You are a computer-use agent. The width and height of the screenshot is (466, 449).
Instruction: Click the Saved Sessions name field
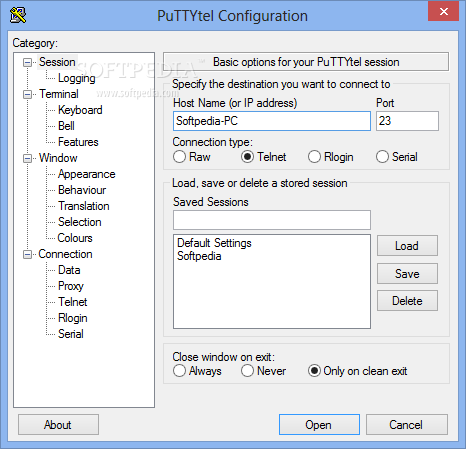pyautogui.click(x=272, y=220)
